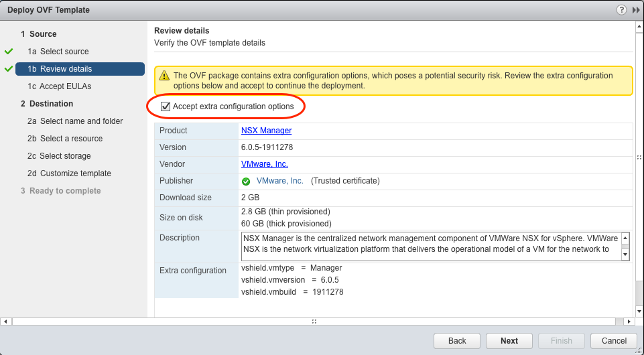The image size is (644, 355).
Task: Click the green trusted certificate icon beside Publisher
Action: (x=246, y=181)
